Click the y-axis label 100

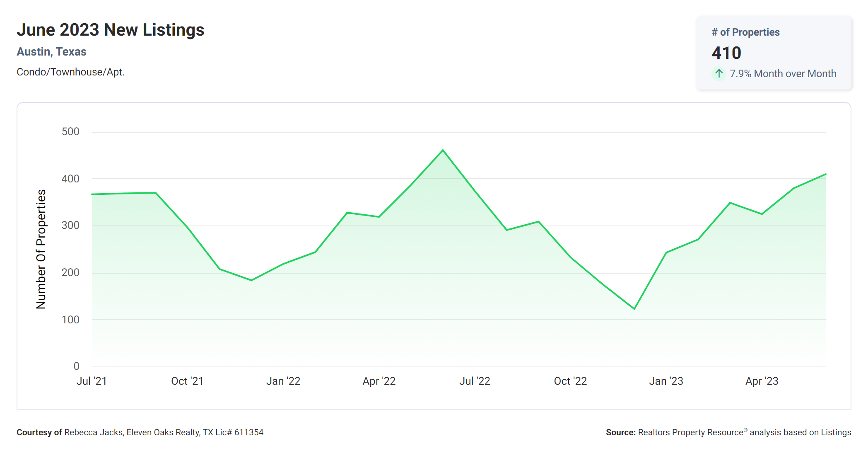(70, 320)
